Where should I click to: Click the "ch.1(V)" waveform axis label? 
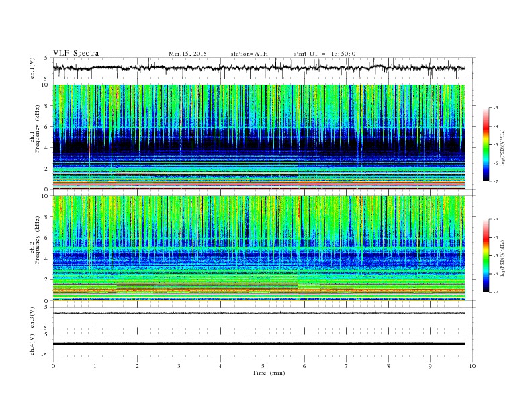coord(32,68)
